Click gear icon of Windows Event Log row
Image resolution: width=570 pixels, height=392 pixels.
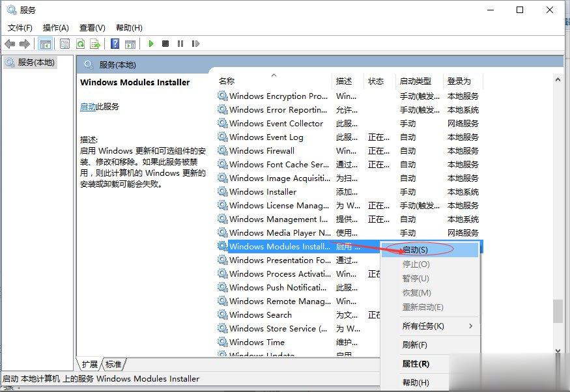coord(223,137)
